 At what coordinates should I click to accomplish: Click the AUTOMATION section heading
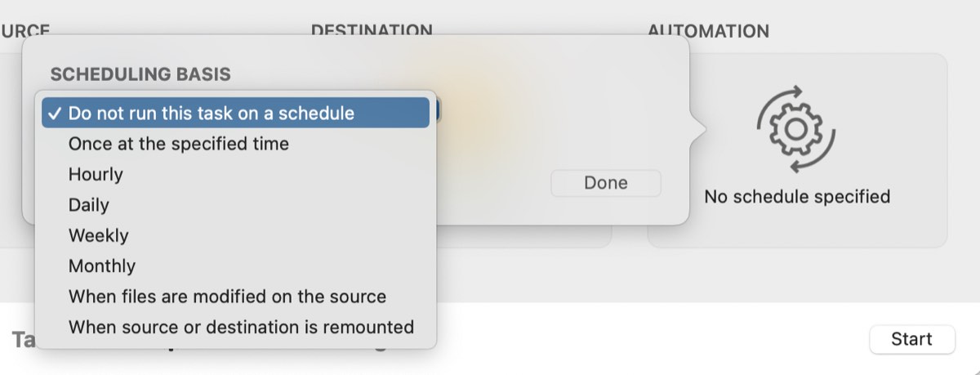(709, 32)
